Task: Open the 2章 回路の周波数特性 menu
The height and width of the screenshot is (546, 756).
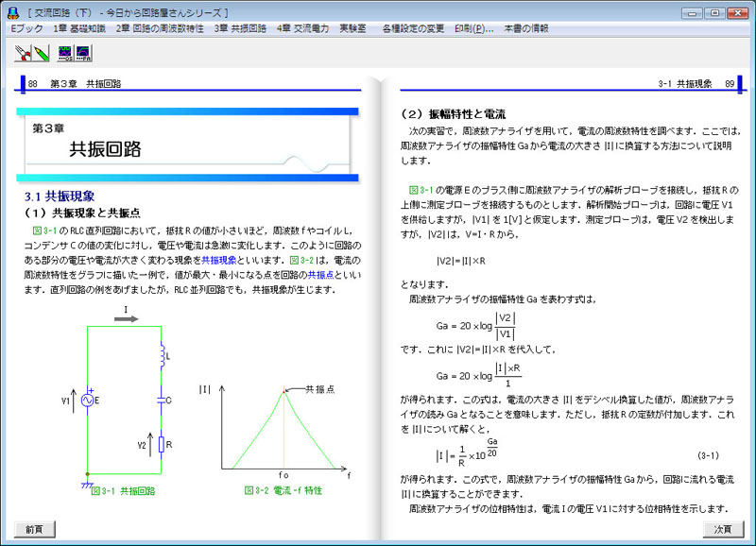Action: 160,29
